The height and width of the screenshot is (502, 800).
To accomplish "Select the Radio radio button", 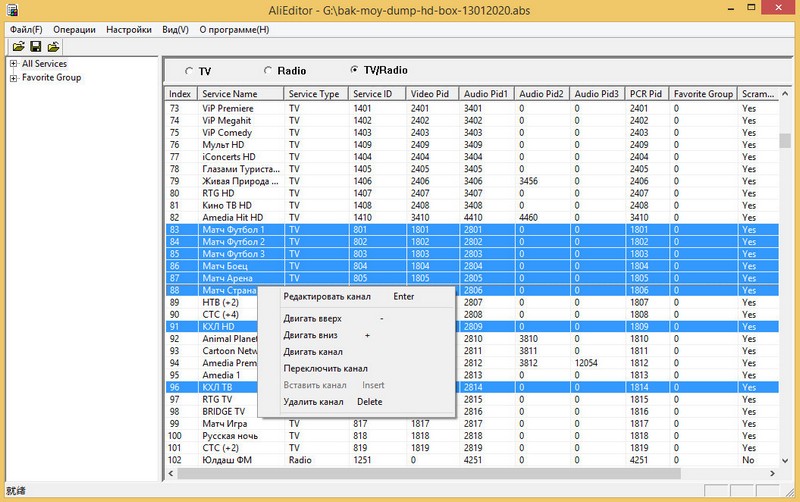I will (x=268, y=70).
